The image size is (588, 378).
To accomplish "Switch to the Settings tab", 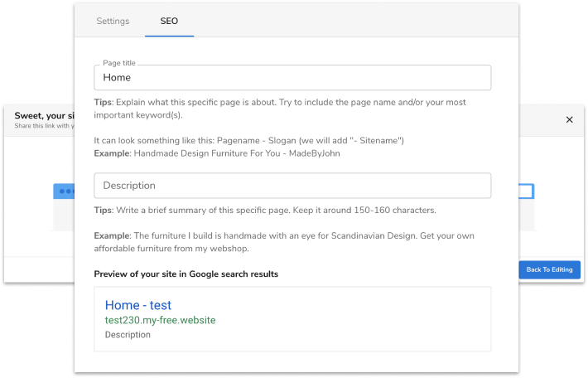I will [x=113, y=21].
